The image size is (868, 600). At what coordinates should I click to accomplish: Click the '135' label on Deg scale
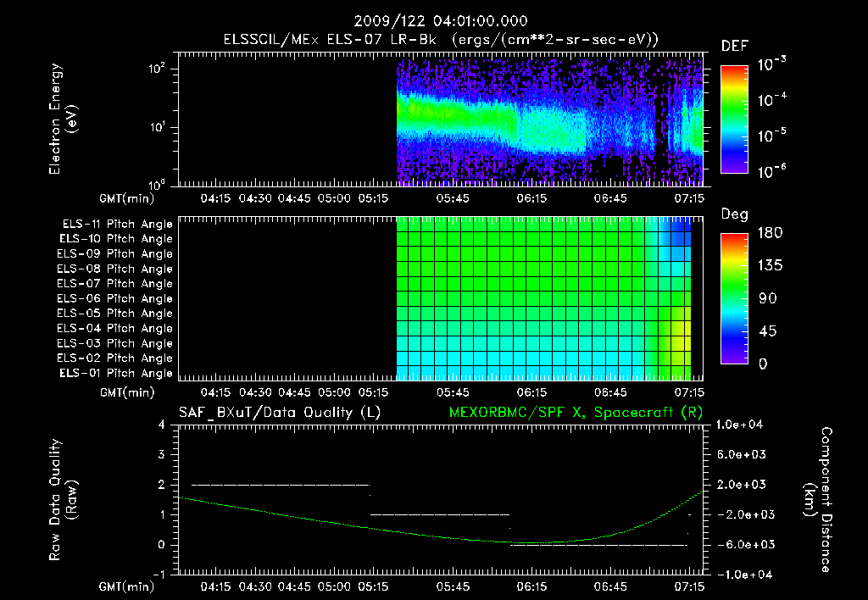click(770, 266)
